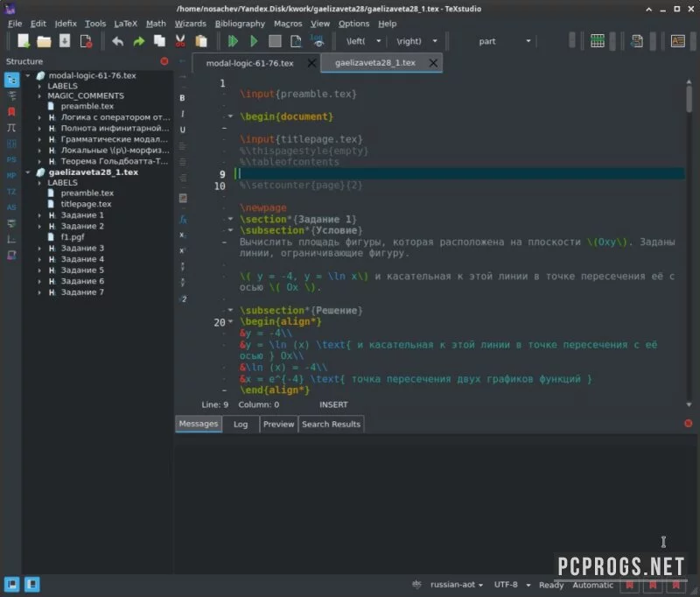Expand the Задание 1 structure node

(x=39, y=214)
